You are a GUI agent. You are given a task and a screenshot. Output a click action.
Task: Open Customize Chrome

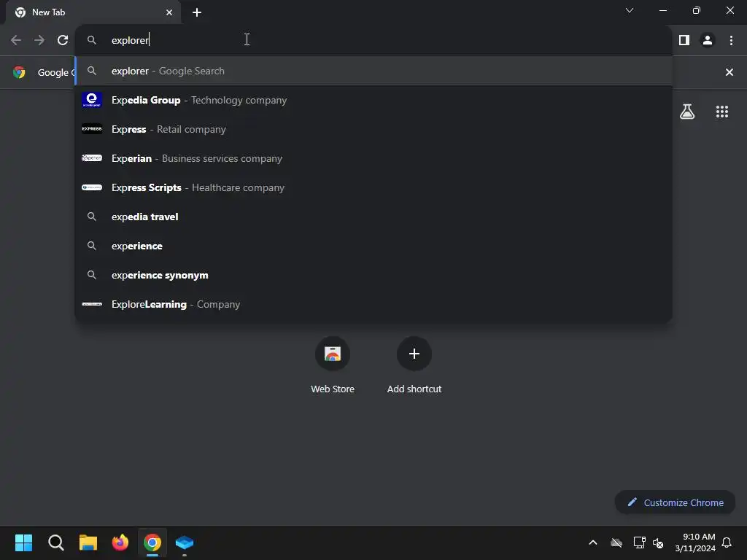tap(675, 502)
